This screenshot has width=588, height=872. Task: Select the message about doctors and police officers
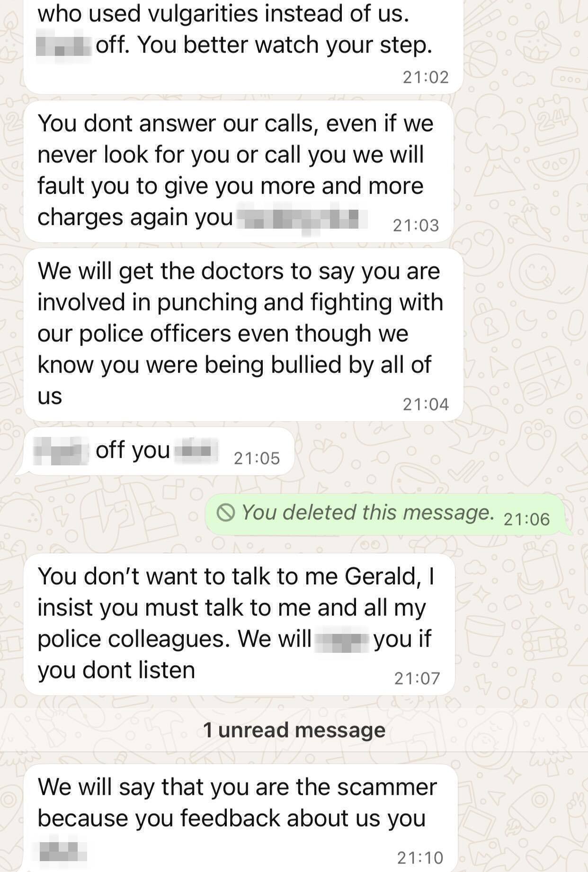[x=243, y=335]
